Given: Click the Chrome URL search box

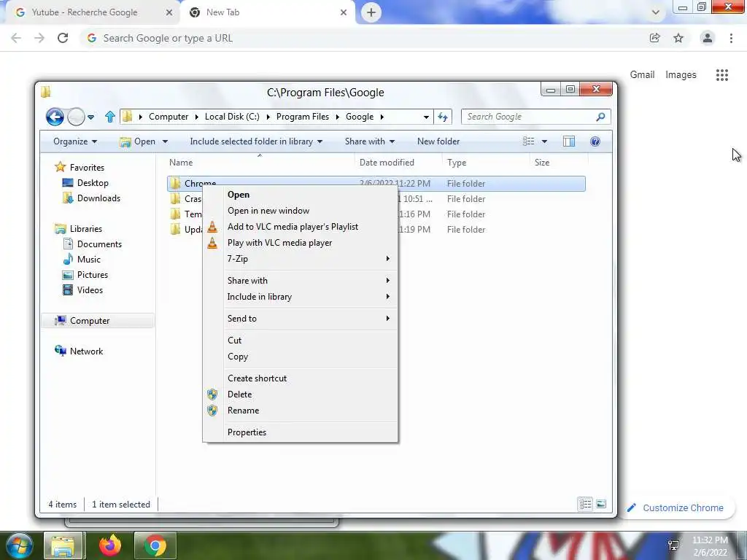Looking at the screenshot, I should point(362,38).
